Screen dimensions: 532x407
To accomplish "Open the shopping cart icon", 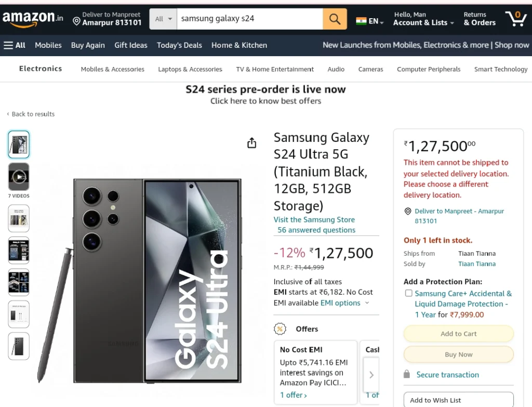I will (x=516, y=19).
